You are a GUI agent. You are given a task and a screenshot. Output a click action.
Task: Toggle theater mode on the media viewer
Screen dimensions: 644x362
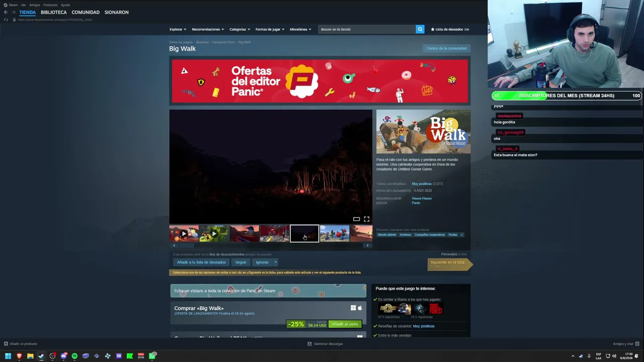[x=356, y=219]
